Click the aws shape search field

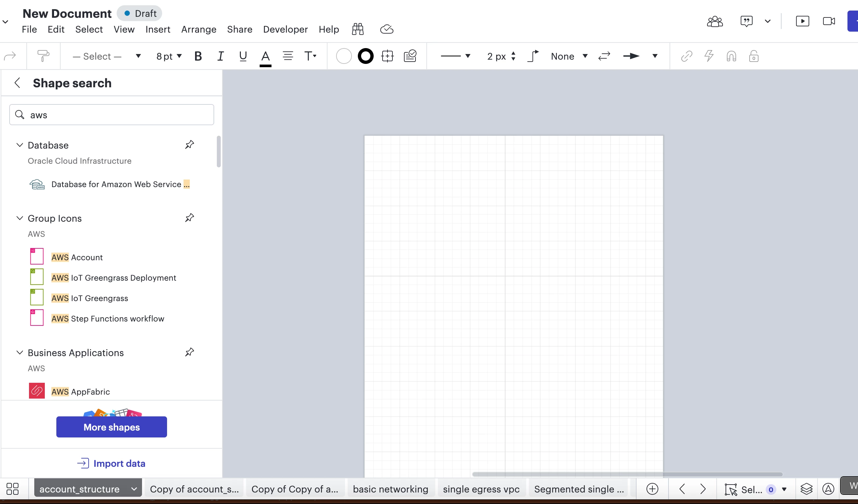(111, 115)
